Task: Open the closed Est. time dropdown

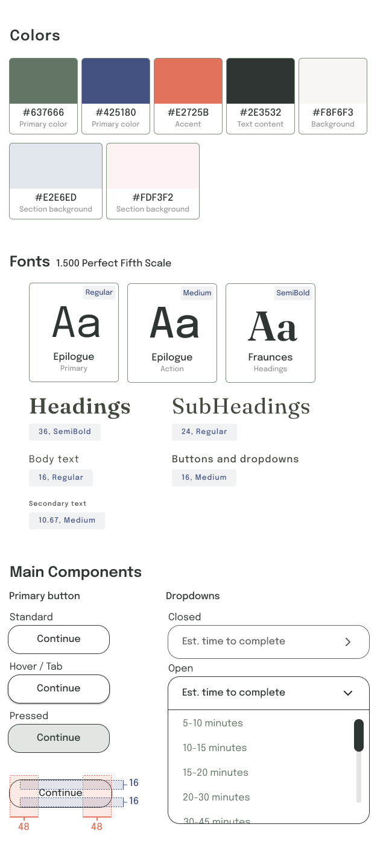Action: (268, 641)
